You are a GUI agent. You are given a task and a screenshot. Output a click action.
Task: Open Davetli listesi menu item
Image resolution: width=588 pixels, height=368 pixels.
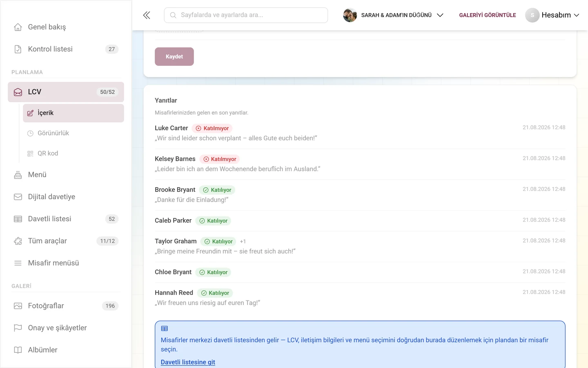tap(66, 219)
